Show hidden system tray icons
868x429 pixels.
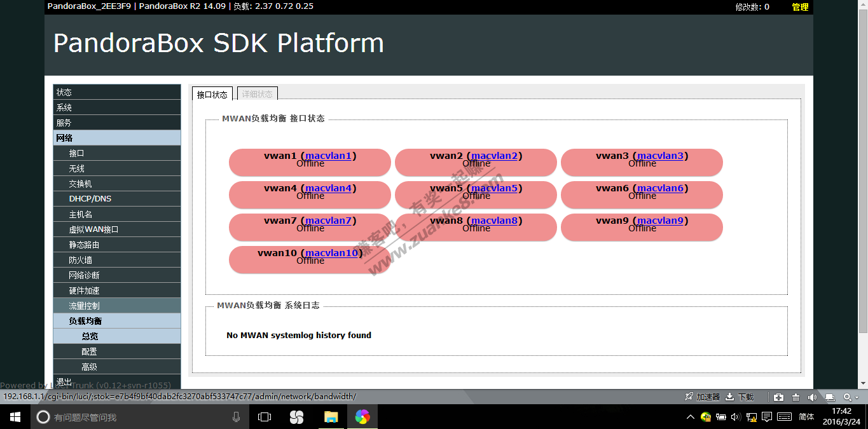tap(691, 417)
